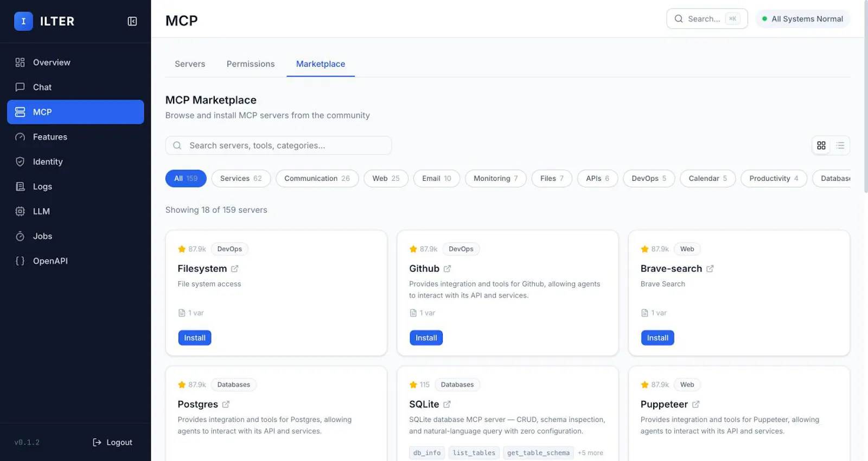Click the get_table_schema tool tag

coord(538,453)
